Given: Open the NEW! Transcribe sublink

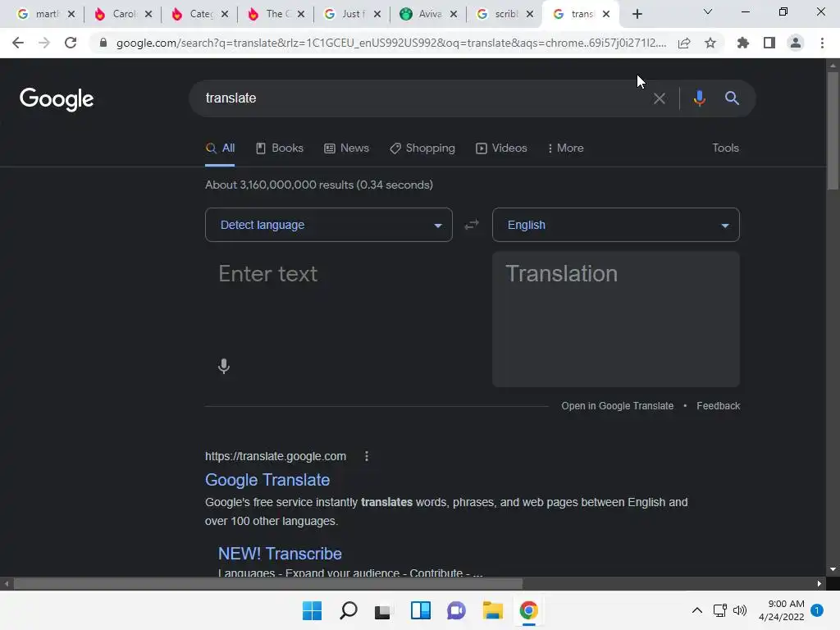Looking at the screenshot, I should tap(280, 554).
